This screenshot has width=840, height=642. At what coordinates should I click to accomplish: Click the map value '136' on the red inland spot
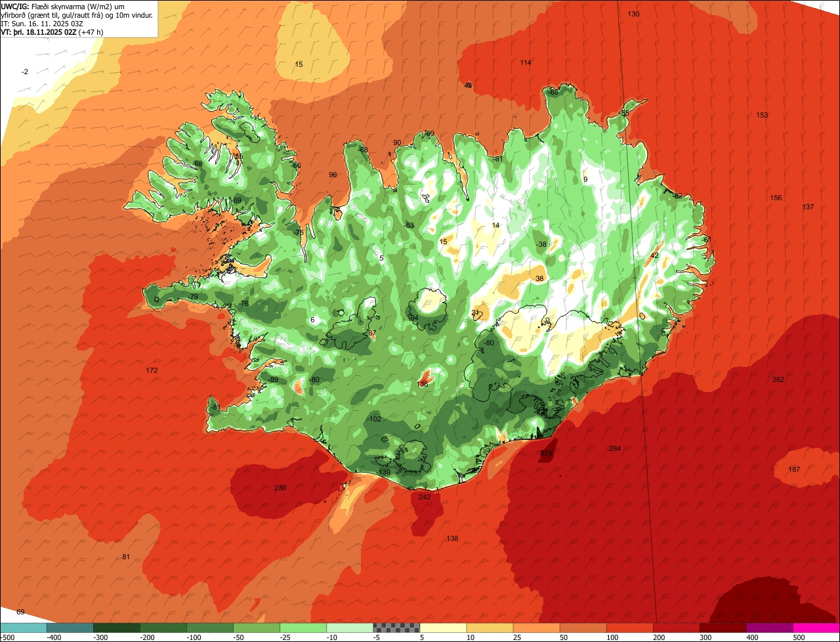[x=423, y=384]
